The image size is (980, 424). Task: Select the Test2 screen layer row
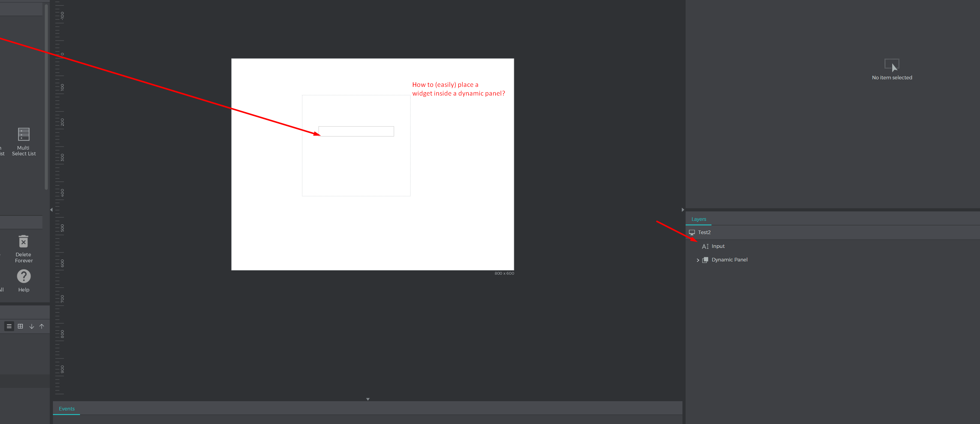704,232
